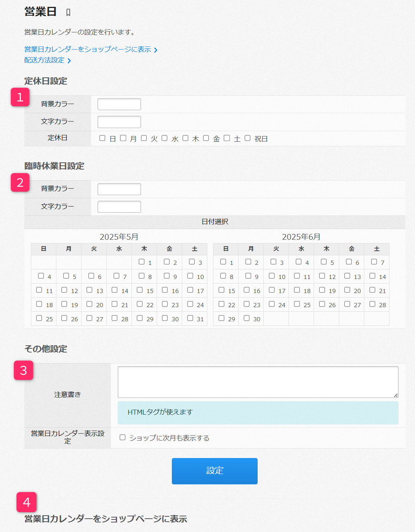Go to 配送方法設定 link
This screenshot has width=415, height=532.
pyautogui.click(x=44, y=60)
